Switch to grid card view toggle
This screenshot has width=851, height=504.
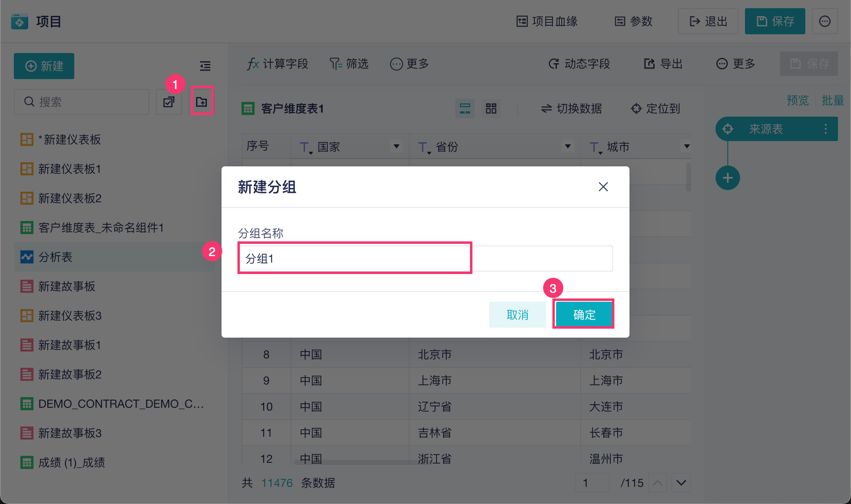[491, 108]
